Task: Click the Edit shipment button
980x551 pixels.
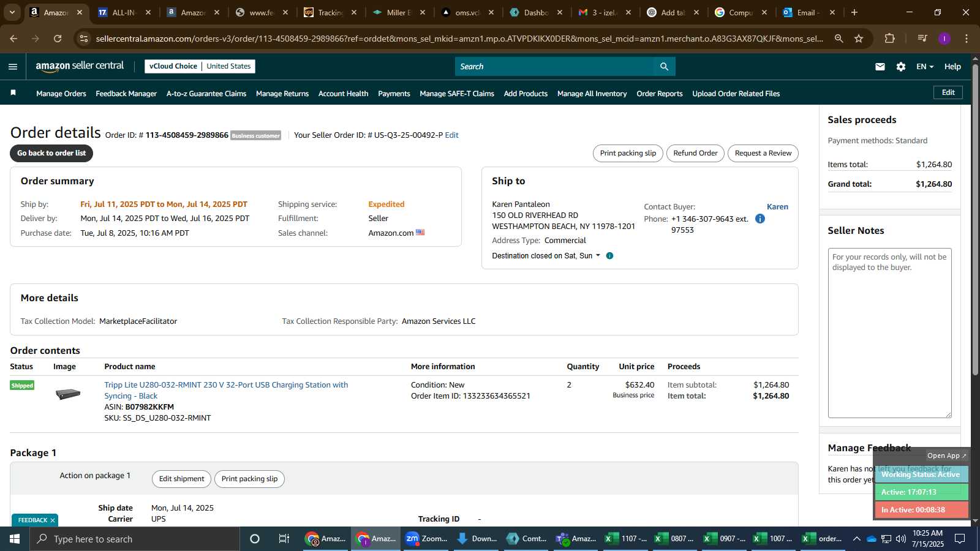Action: 181,479
